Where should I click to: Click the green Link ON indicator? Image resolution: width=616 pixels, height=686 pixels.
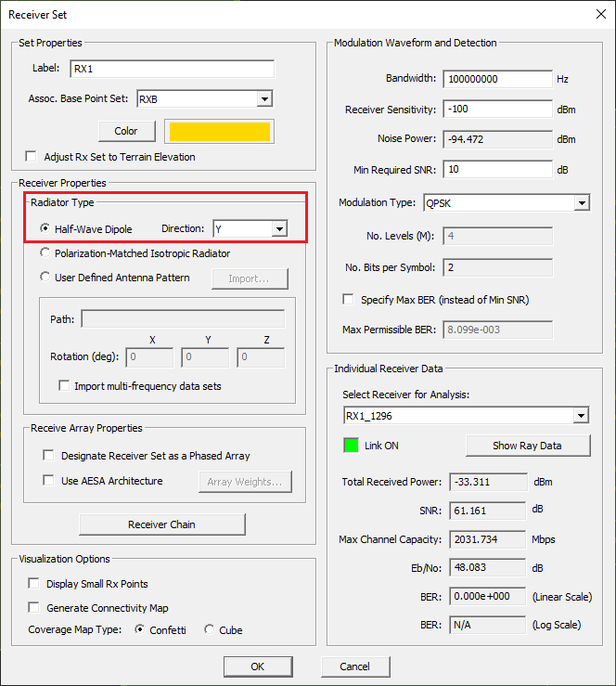point(351,446)
